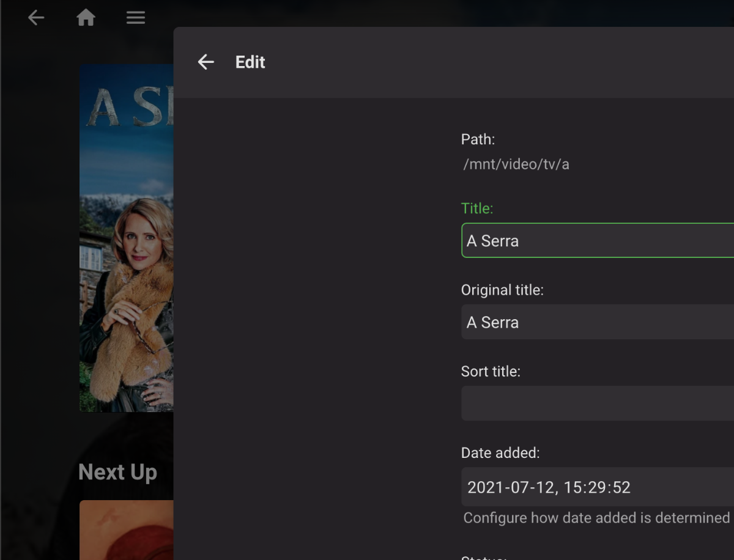Open the Configure how date added is determined link
This screenshot has width=734, height=560.
click(x=596, y=518)
